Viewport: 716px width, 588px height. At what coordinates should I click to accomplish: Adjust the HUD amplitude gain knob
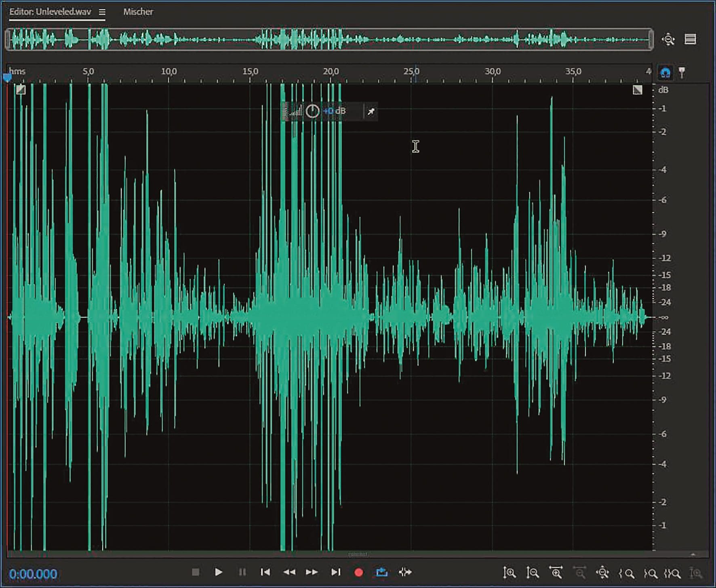312,111
